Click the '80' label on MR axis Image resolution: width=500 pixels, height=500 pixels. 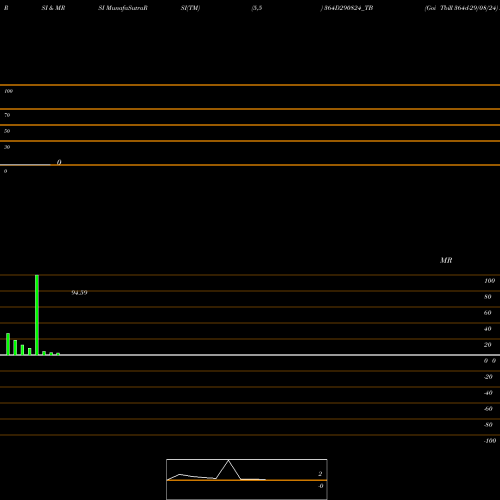pos(488,297)
